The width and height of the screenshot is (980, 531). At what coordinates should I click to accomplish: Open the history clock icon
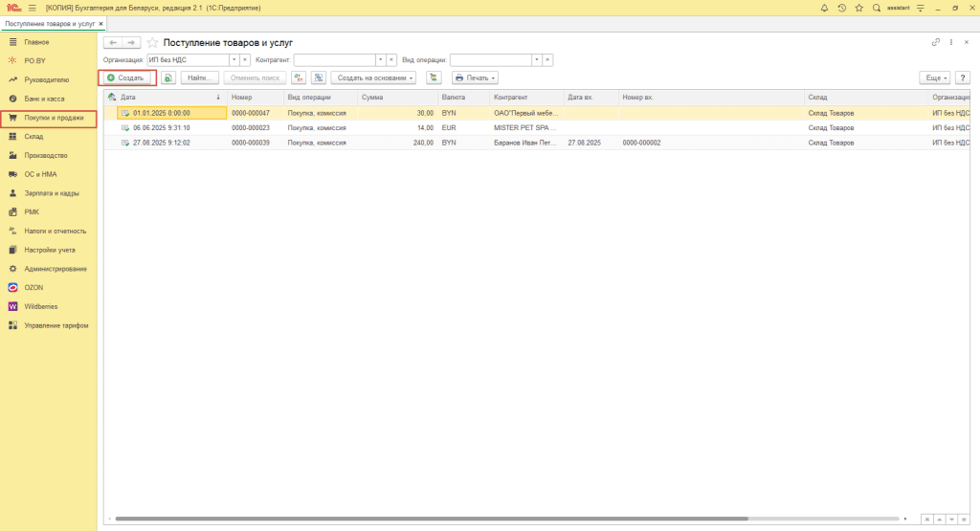click(841, 8)
